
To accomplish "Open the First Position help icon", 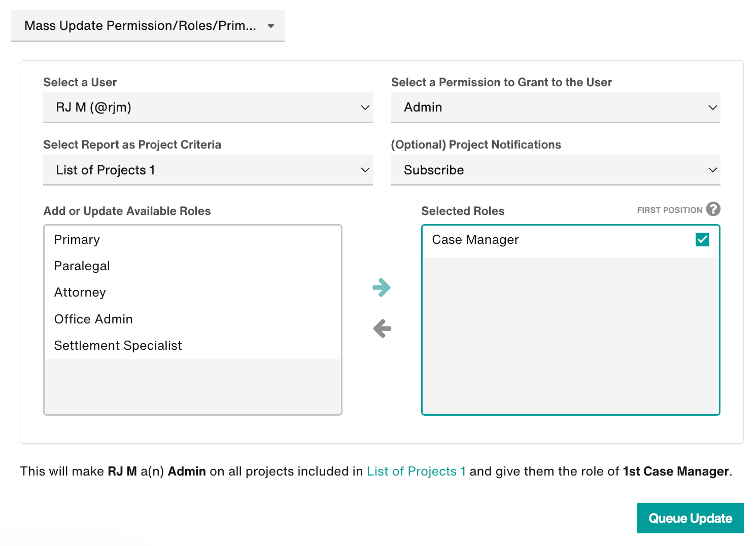I will (x=713, y=209).
